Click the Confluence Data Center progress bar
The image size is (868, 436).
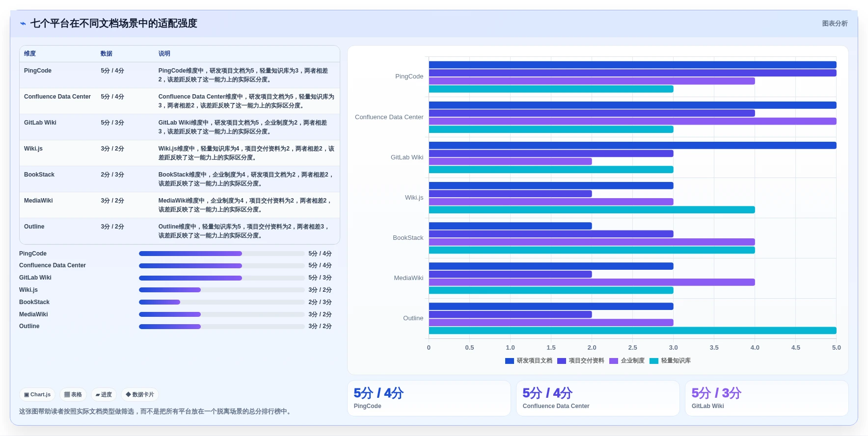pyautogui.click(x=222, y=266)
